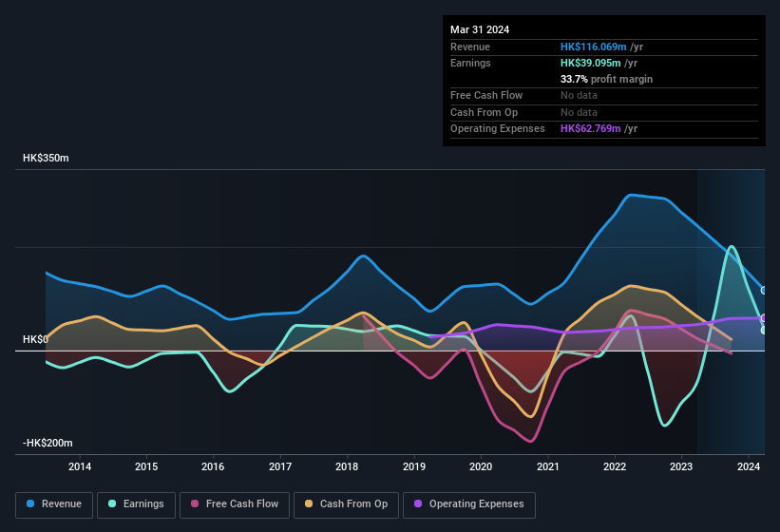Toggle the Revenue legend button

click(54, 504)
